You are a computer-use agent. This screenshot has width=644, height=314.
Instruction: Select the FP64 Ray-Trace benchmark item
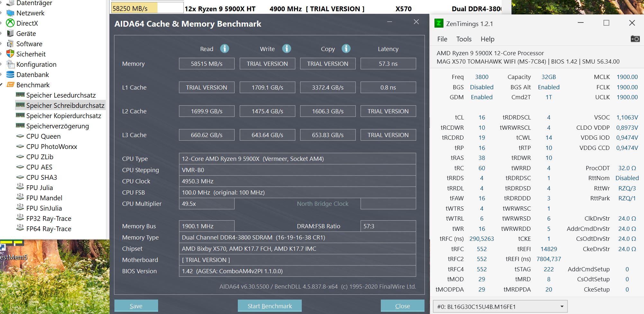point(49,229)
